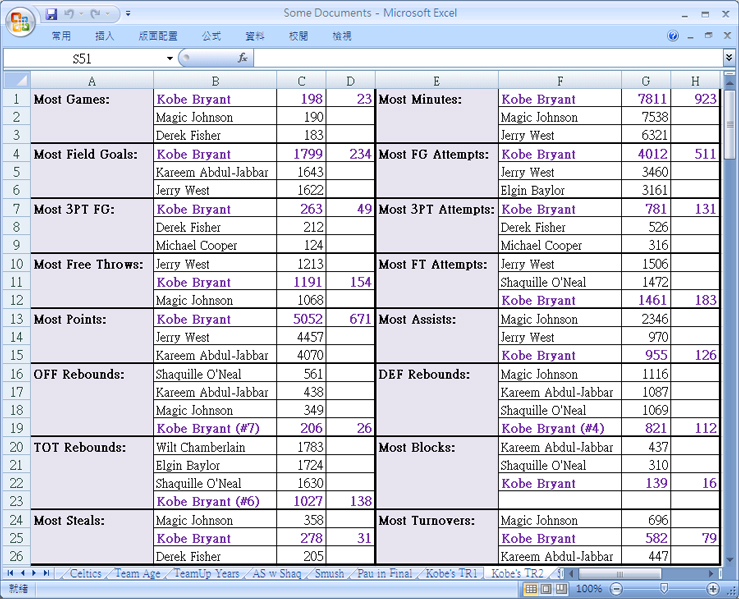Open the 檢視 (View) ribbon tab
Image resolution: width=739 pixels, height=599 pixels.
click(x=342, y=36)
